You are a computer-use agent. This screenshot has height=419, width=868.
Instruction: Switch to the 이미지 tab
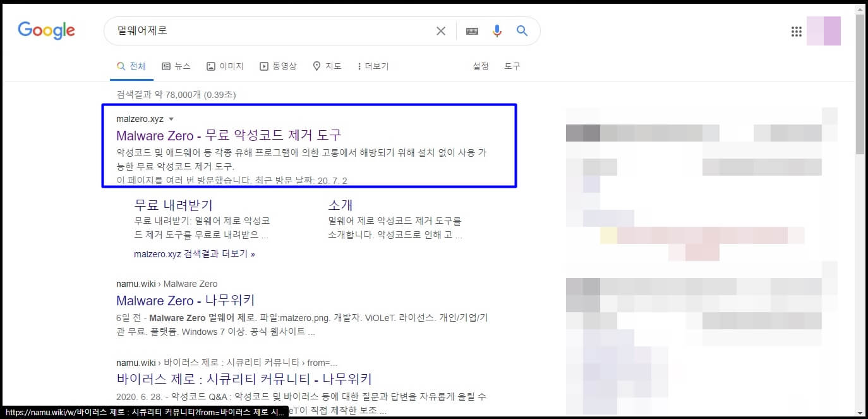pyautogui.click(x=225, y=66)
